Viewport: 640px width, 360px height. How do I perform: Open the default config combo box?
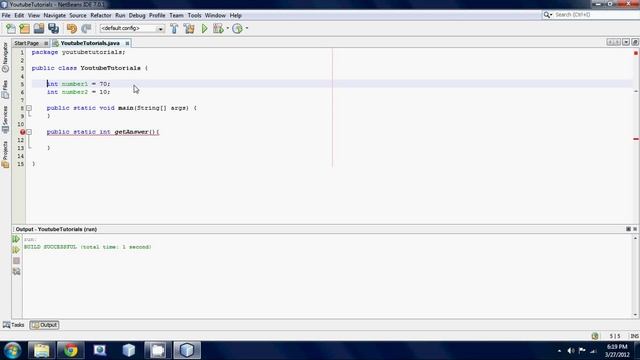click(x=132, y=29)
